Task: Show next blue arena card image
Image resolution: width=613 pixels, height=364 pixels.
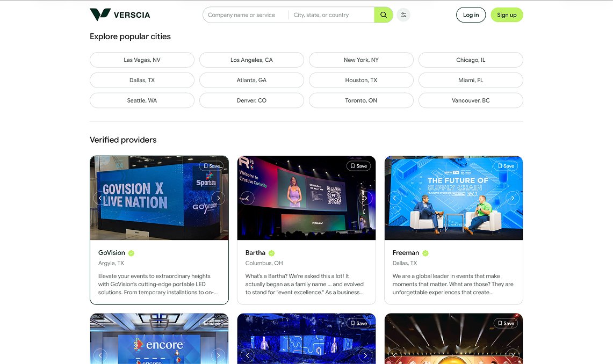Action: [x=365, y=355]
